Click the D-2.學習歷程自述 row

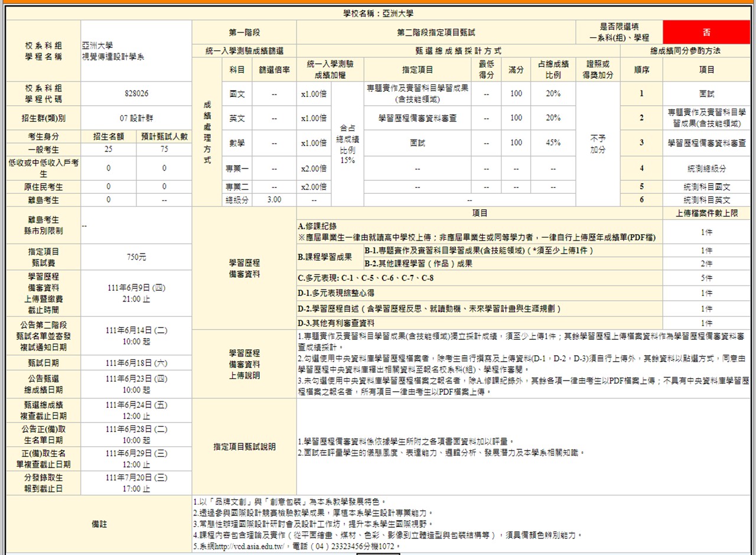click(480, 309)
